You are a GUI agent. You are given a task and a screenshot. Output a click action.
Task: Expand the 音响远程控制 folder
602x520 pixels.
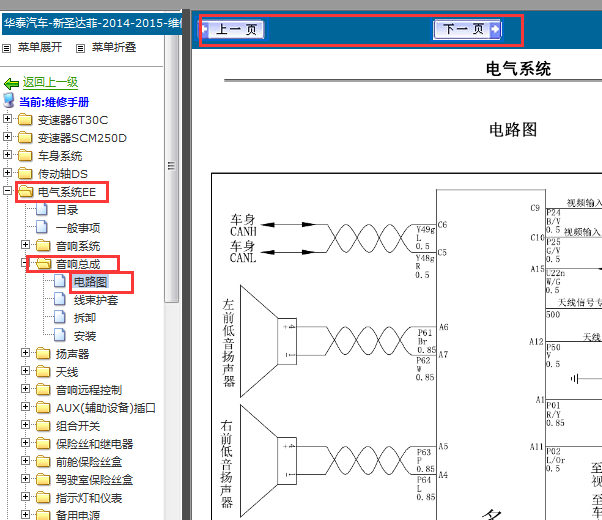(x=25, y=389)
